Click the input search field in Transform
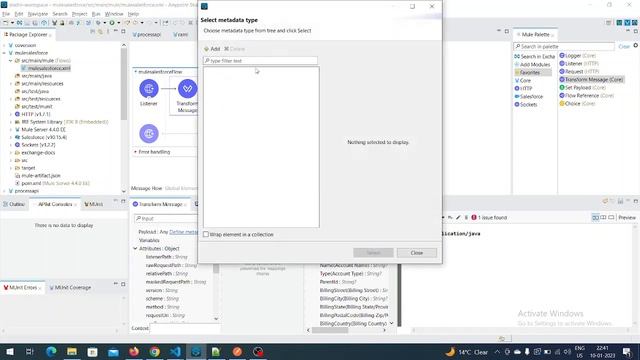640x360 pixels. click(166, 219)
